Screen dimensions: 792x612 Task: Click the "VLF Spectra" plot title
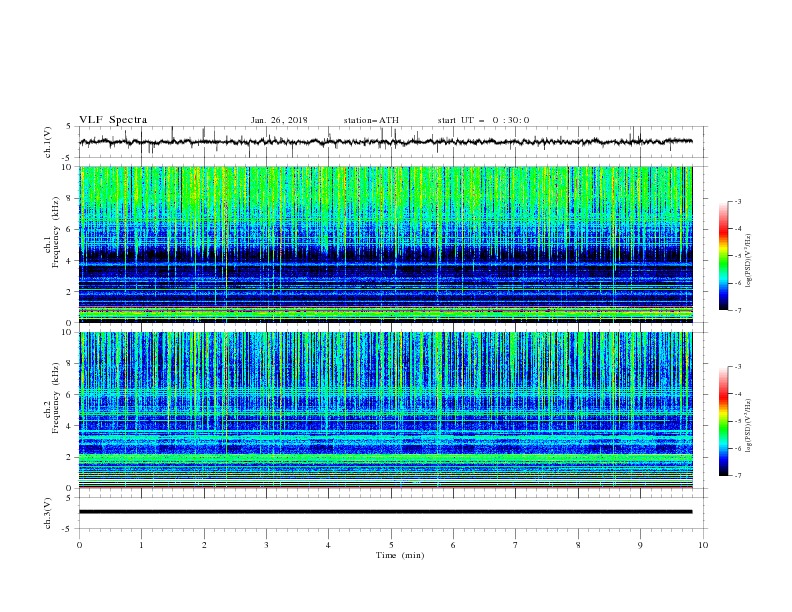(113, 120)
